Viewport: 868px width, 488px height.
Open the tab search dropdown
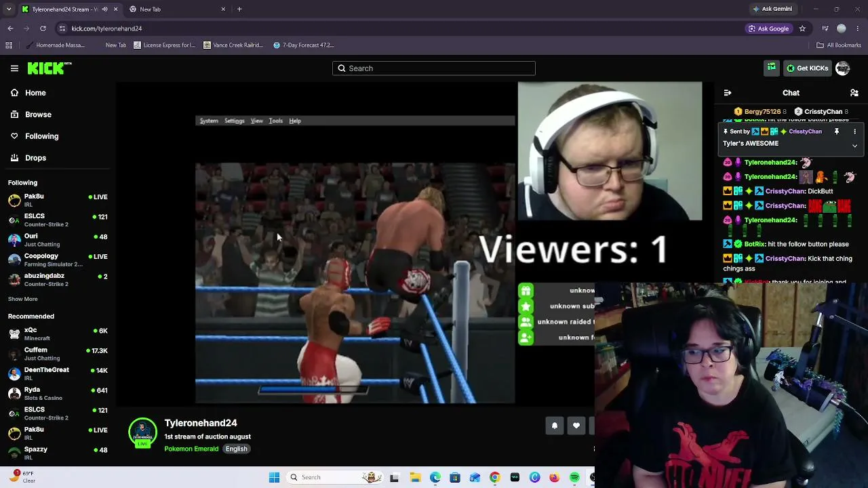pyautogui.click(x=9, y=9)
